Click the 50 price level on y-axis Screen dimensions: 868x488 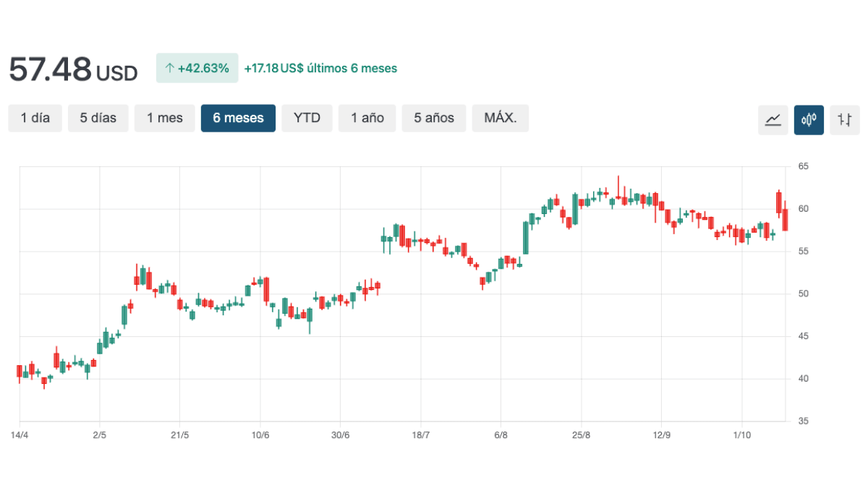(803, 294)
